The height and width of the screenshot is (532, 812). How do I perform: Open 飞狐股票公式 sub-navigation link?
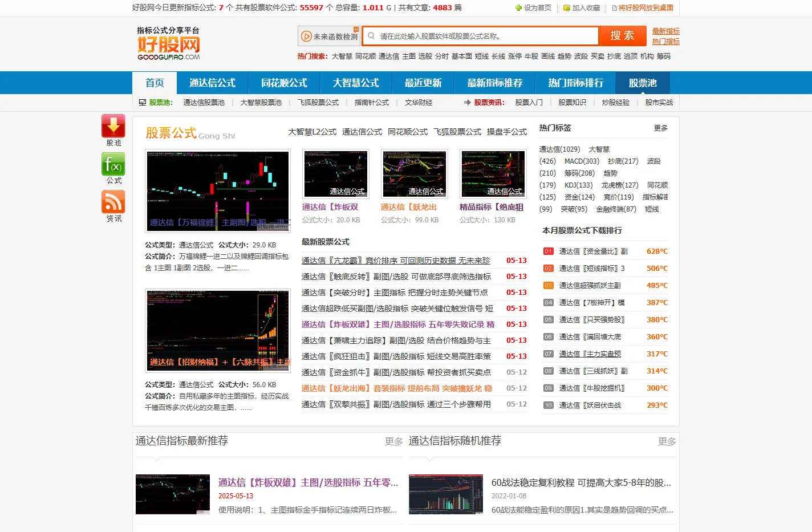[x=318, y=103]
